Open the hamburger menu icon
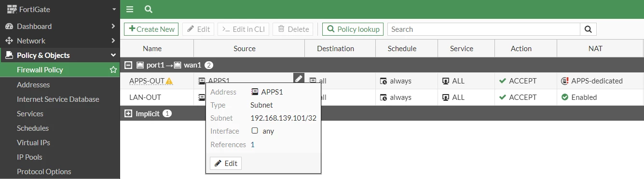Screen dimensions: 644x179 pos(129,9)
